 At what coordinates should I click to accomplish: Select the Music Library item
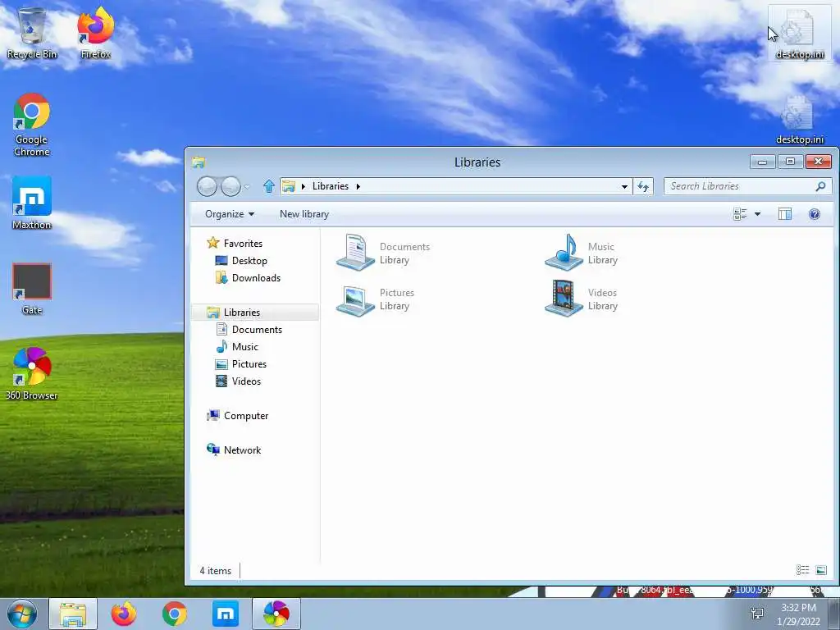click(x=582, y=253)
